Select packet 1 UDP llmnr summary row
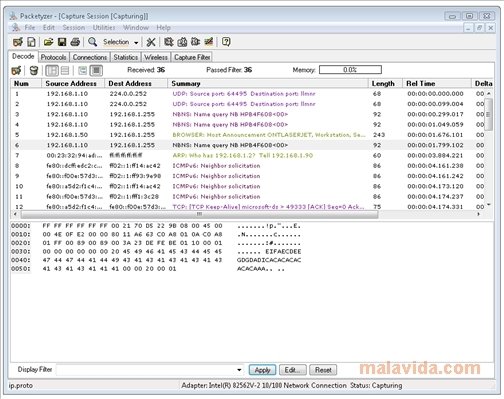 (247, 94)
